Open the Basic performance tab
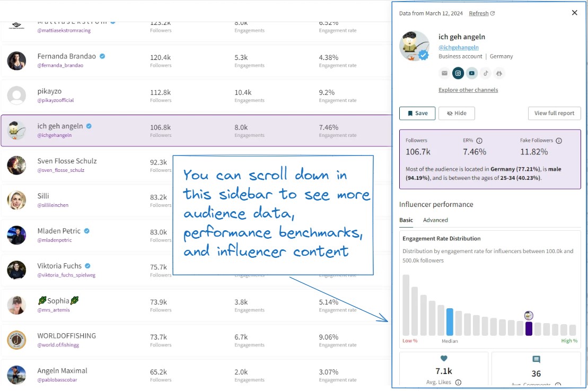Image resolution: width=588 pixels, height=391 pixels. pyautogui.click(x=406, y=220)
